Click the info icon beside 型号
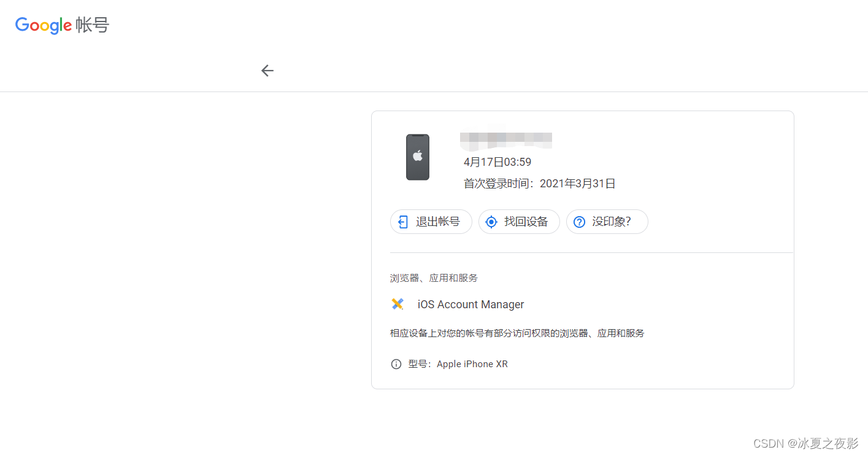This screenshot has height=455, width=868. [396, 364]
